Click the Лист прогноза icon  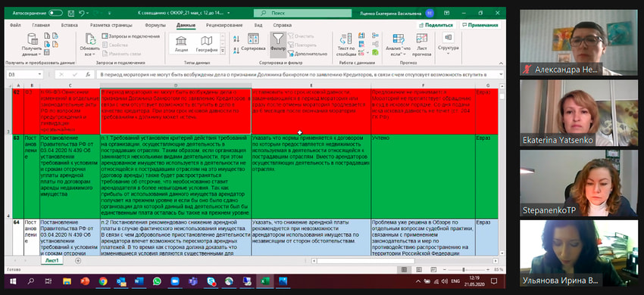coord(422,38)
